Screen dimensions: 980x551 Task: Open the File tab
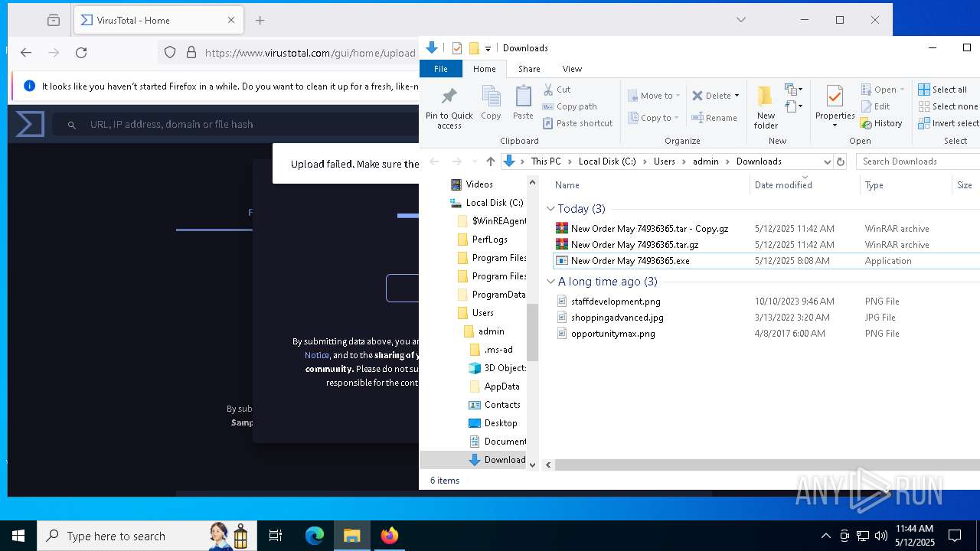[441, 69]
